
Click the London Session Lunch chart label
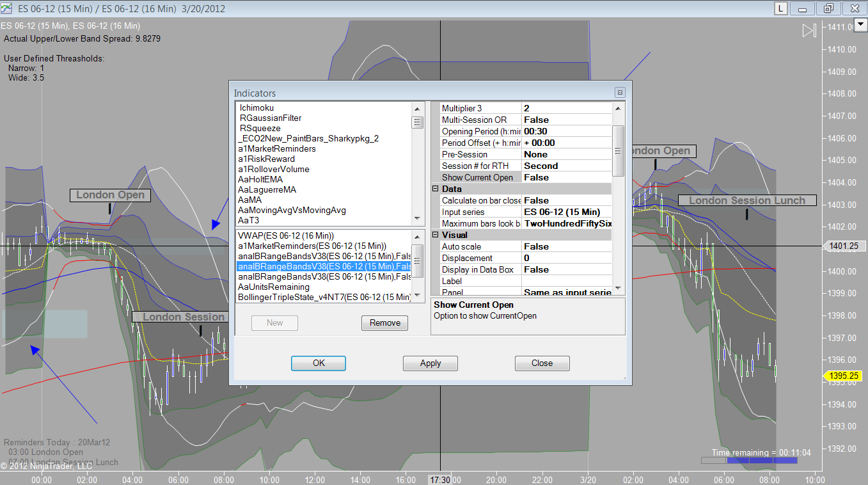pos(746,201)
